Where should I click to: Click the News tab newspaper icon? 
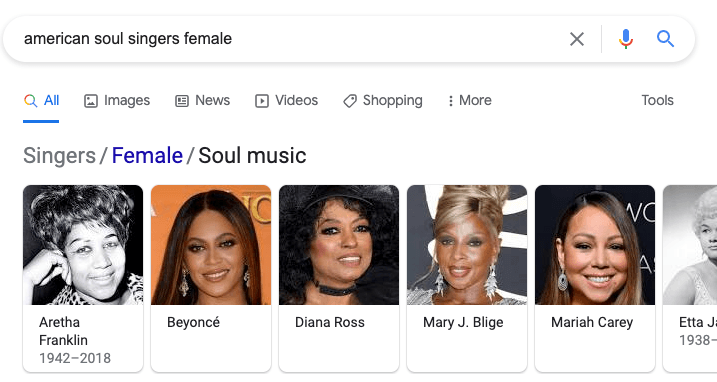(x=182, y=101)
